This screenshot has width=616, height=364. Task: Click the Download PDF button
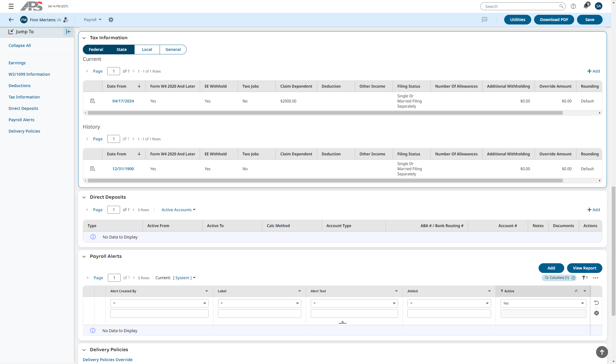[x=554, y=20]
